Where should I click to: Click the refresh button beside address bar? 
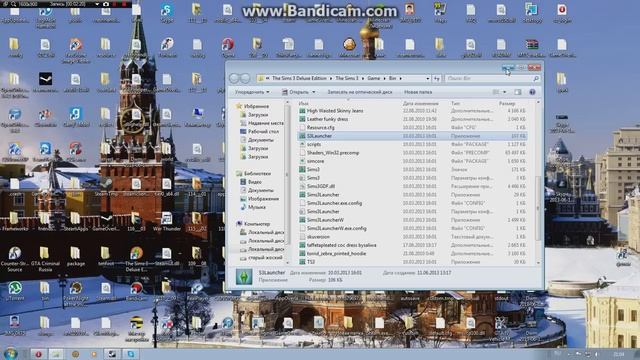coord(437,78)
